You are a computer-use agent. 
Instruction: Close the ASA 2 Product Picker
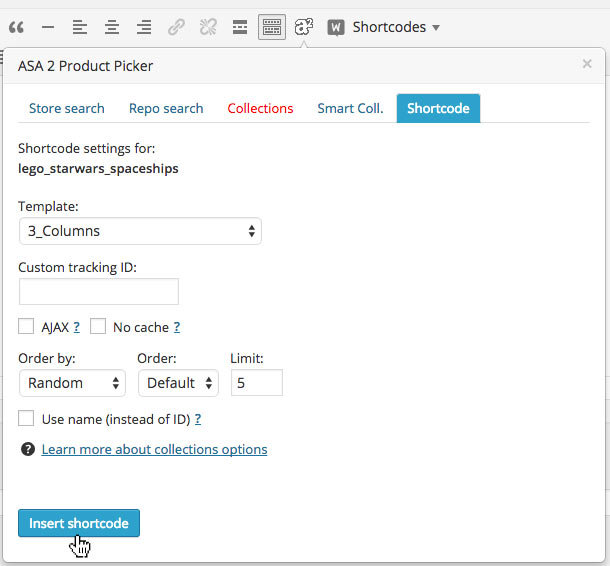click(x=587, y=64)
